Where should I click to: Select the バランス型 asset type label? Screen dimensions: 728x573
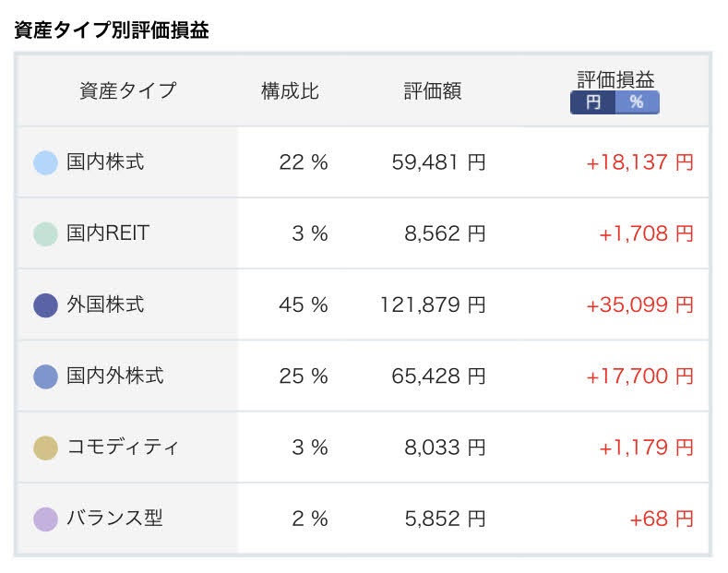pyautogui.click(x=114, y=519)
